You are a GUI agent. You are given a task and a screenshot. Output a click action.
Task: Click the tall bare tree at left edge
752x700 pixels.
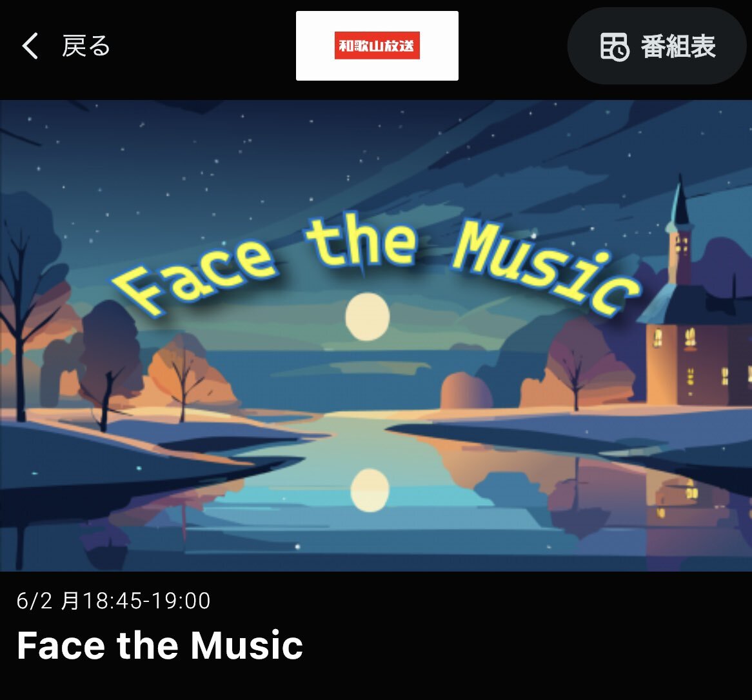21,312
